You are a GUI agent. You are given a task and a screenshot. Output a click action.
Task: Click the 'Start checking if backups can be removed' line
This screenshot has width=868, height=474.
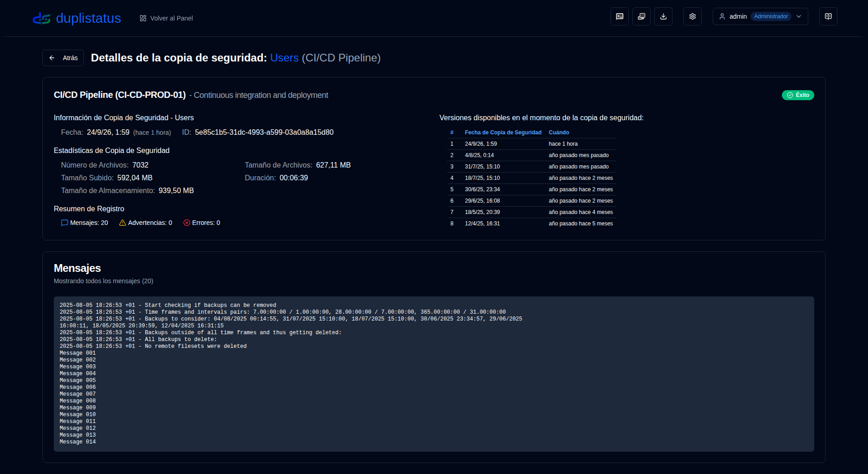(168, 306)
